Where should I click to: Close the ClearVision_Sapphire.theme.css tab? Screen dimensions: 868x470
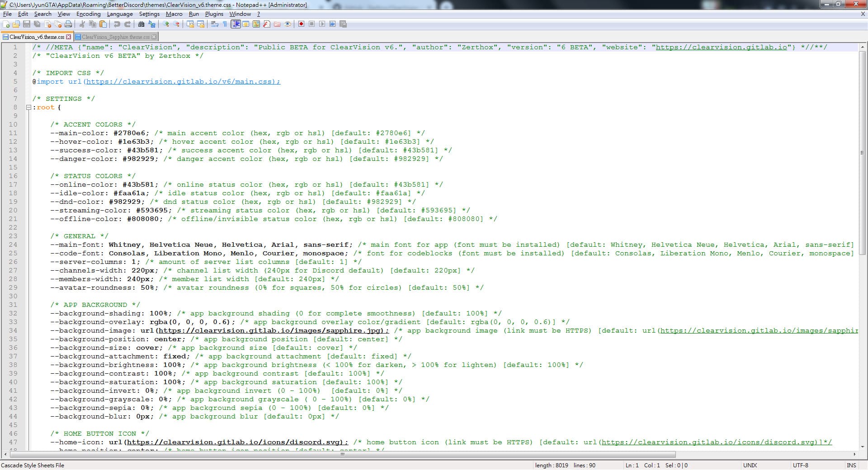point(154,37)
